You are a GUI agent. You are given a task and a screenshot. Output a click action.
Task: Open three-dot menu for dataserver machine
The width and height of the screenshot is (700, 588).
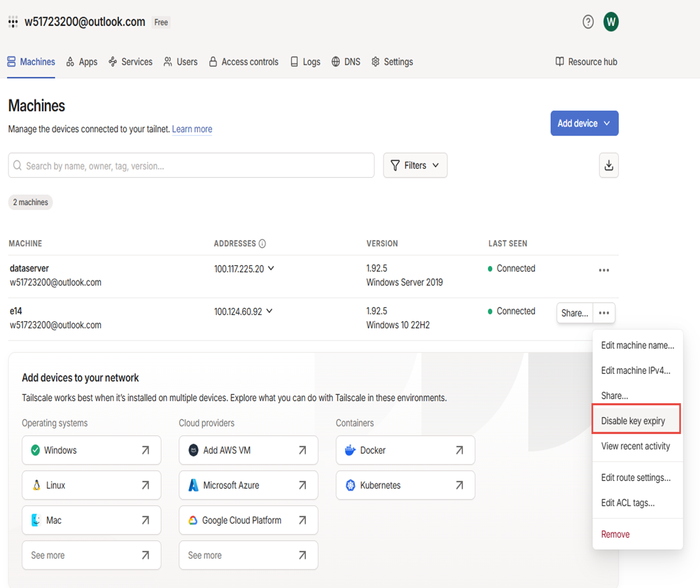point(603,270)
